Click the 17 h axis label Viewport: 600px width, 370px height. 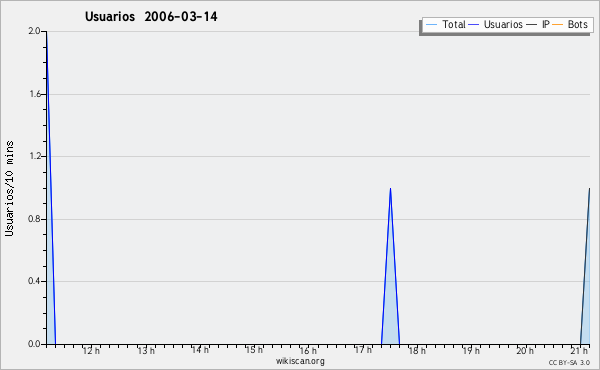[x=363, y=350]
